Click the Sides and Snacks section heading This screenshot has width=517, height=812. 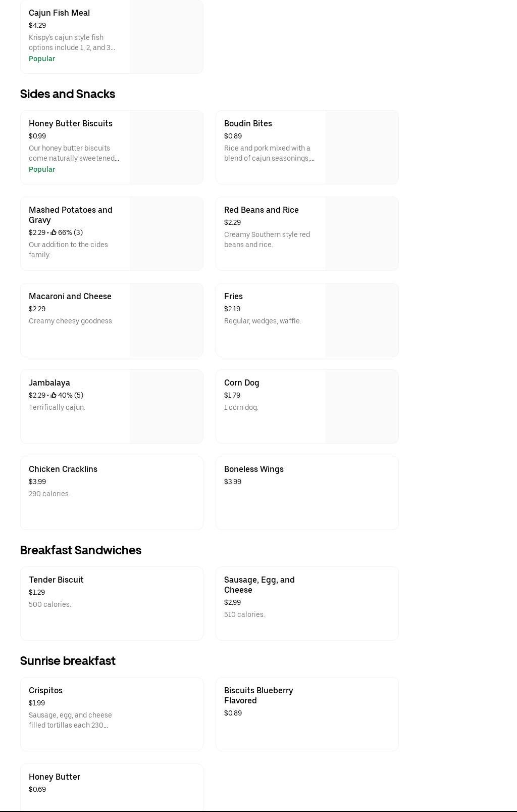(x=68, y=94)
